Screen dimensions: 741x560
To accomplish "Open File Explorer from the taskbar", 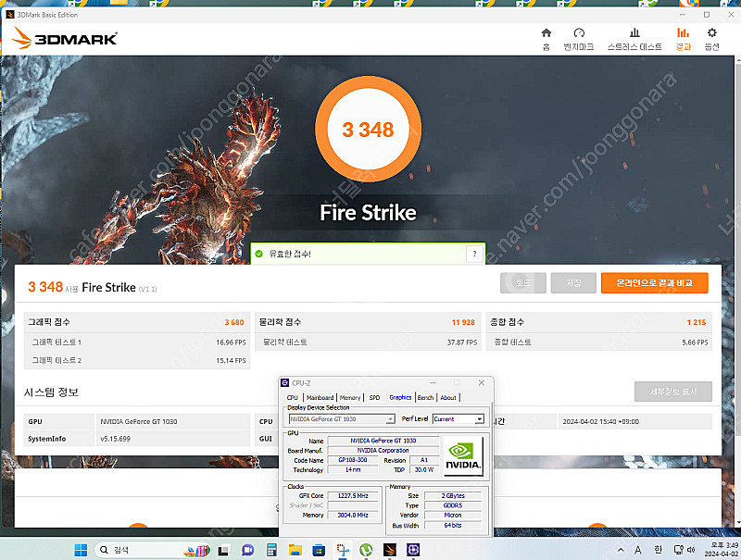I will click(295, 550).
